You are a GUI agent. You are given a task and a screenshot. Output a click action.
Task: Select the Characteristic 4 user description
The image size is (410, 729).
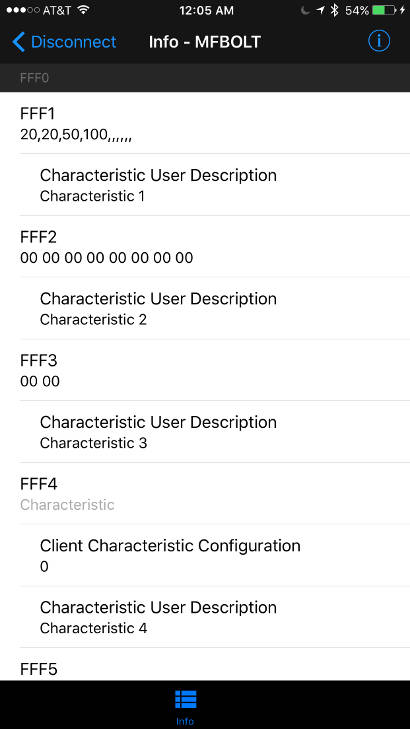[x=205, y=617]
